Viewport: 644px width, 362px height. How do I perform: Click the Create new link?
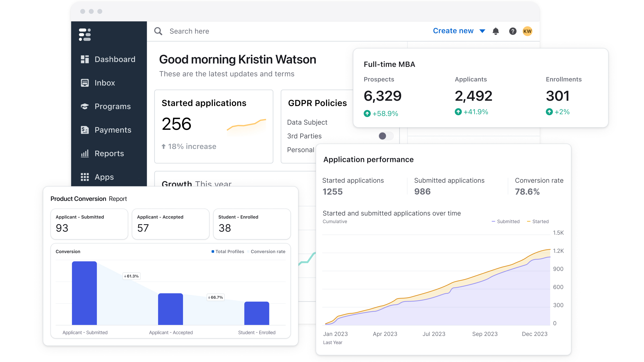453,31
